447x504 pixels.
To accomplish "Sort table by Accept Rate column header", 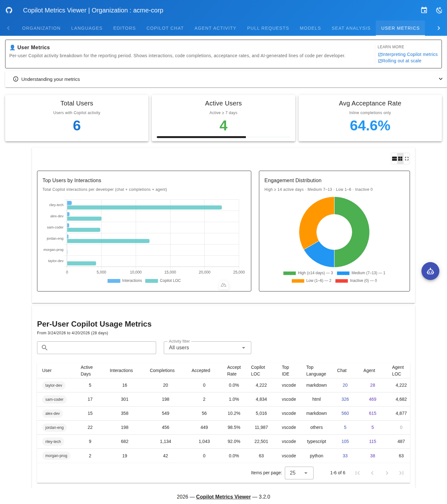I will tap(234, 371).
